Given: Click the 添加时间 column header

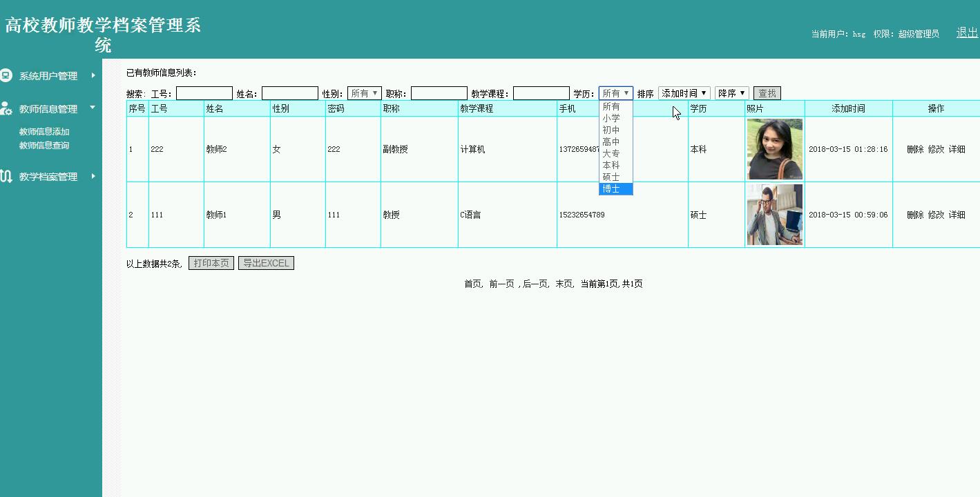Looking at the screenshot, I should click(848, 108).
